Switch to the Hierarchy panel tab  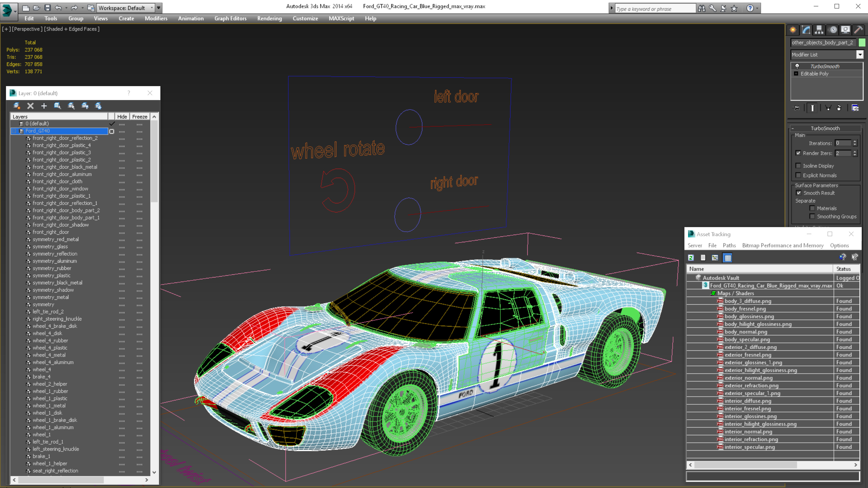pyautogui.click(x=819, y=30)
